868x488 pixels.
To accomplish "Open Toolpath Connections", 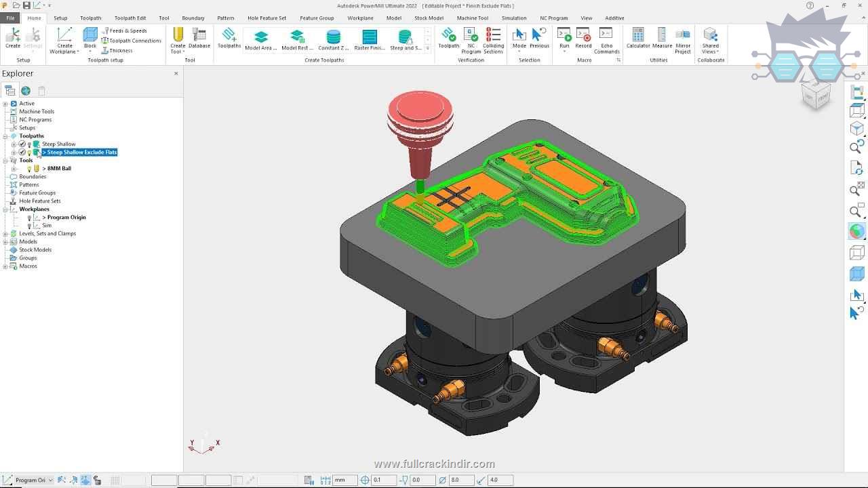I will 132,41.
